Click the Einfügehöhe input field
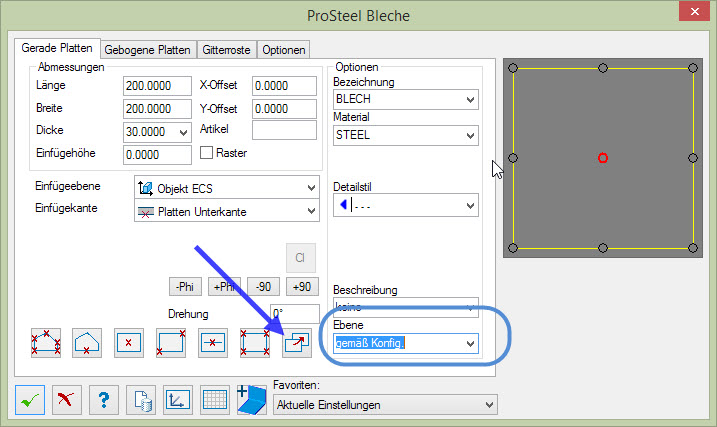The height and width of the screenshot is (427, 717). pyautogui.click(x=157, y=155)
